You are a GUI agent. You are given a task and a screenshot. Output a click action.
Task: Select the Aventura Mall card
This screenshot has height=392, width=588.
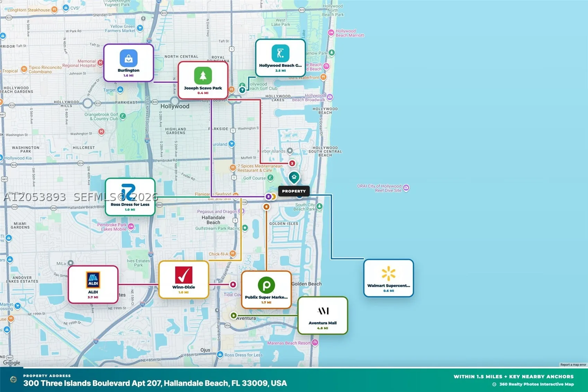[323, 315]
